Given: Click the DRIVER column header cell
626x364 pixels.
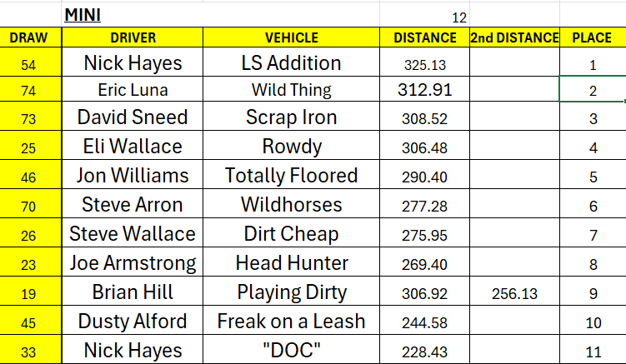Looking at the screenshot, I should [x=133, y=37].
